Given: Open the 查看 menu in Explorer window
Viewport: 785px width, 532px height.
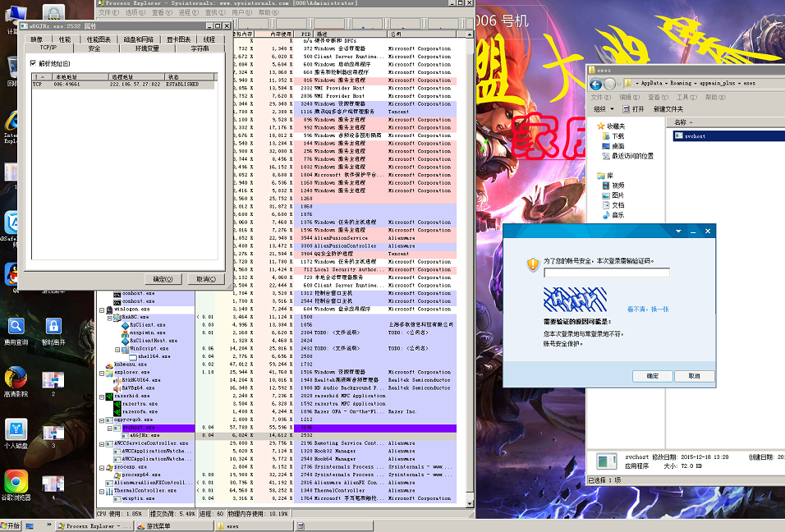Looking at the screenshot, I should tap(658, 97).
